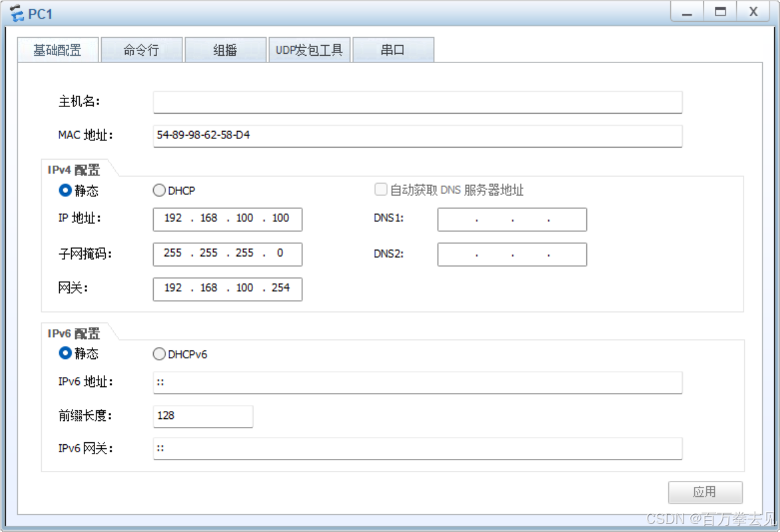
Task: Click the 子网掩码 label text
Action: [x=85, y=253]
